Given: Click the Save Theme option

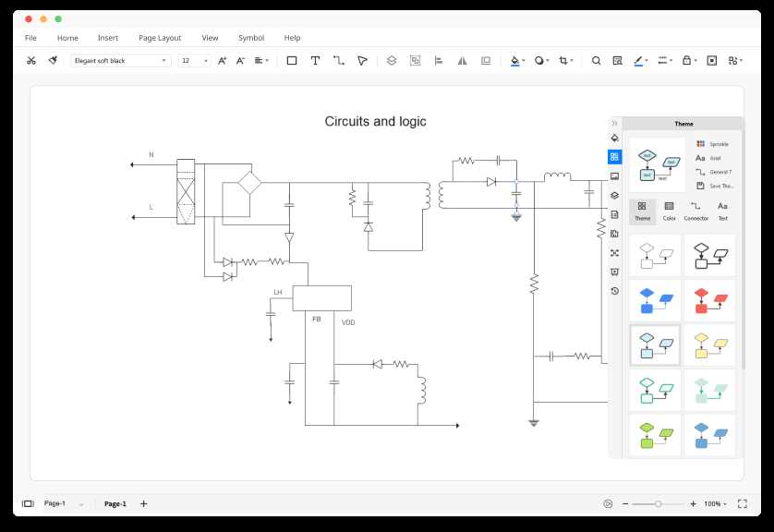Looking at the screenshot, I should point(715,186).
